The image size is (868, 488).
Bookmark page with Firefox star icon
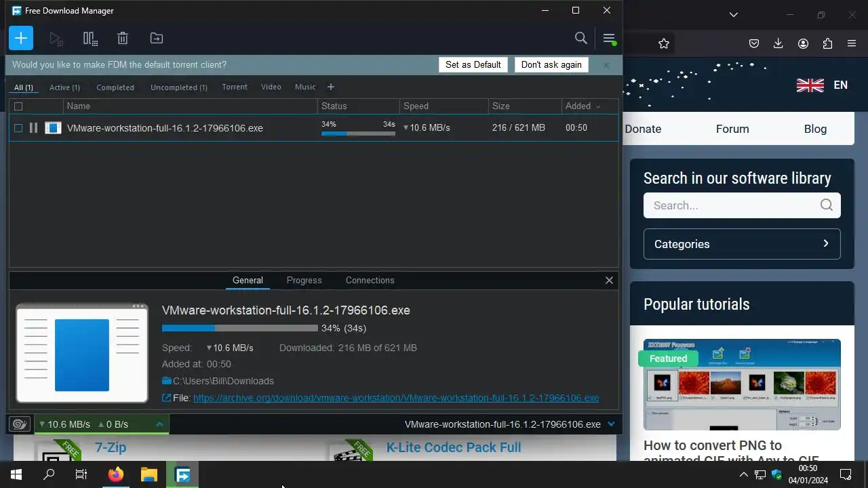point(664,43)
